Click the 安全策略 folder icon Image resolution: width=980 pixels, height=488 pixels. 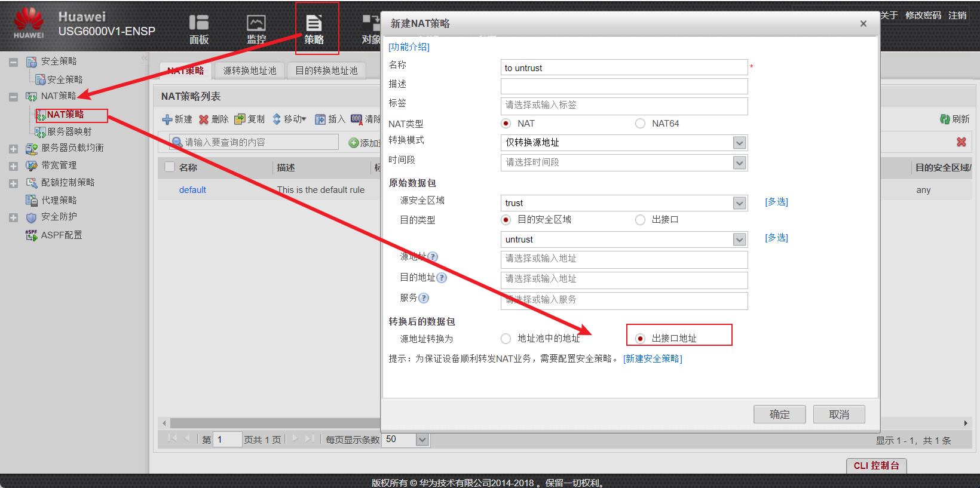(x=32, y=62)
